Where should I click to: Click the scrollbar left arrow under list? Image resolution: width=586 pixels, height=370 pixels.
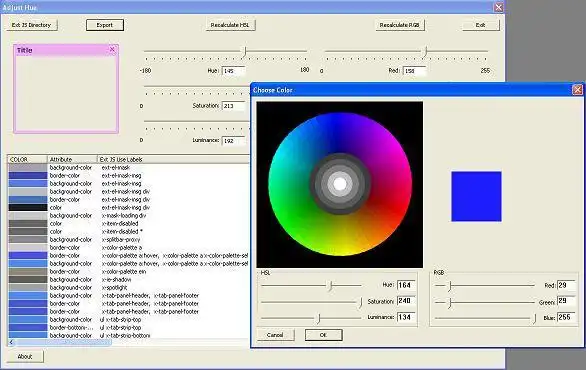(11, 342)
